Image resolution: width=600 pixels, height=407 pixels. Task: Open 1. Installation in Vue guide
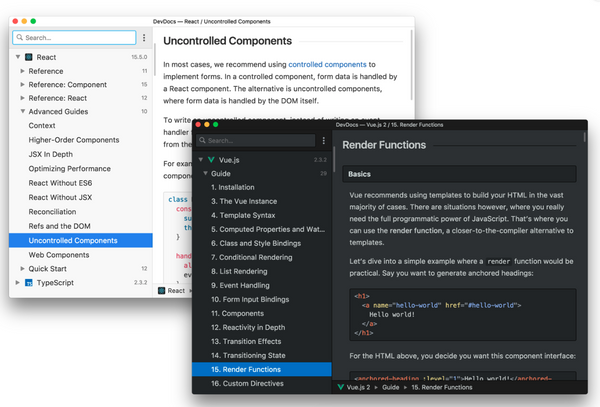262,187
